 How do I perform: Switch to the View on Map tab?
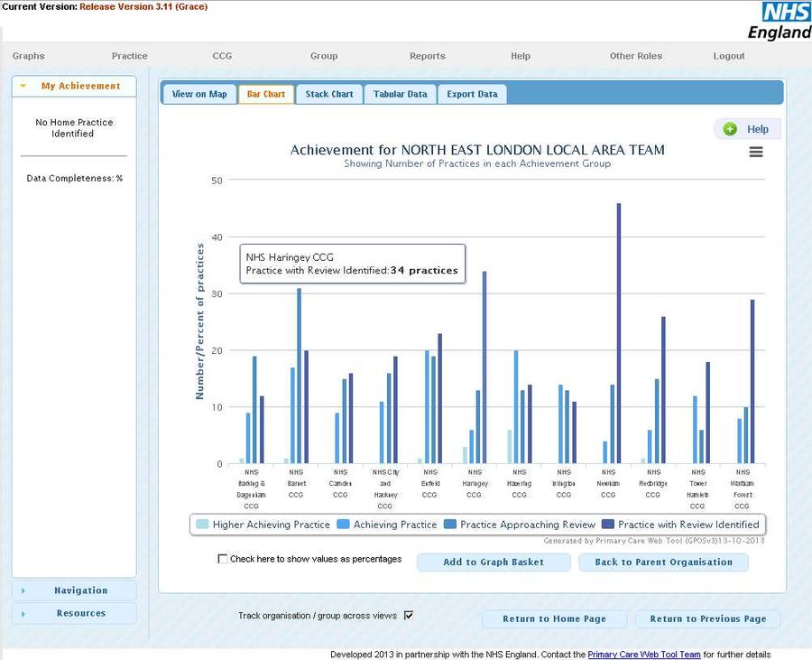[199, 94]
